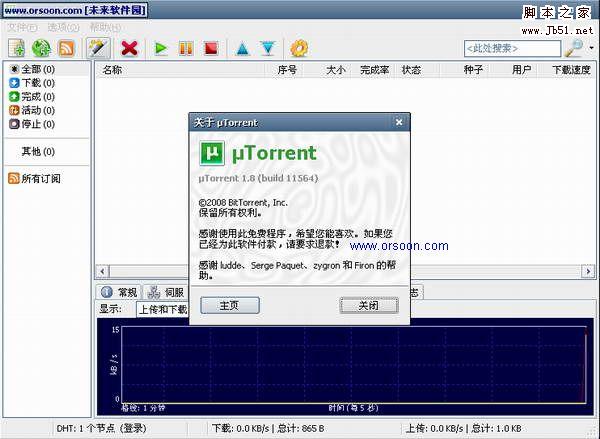This screenshot has width=600, height=439.
Task: Click the Add Torrent toolbar icon
Action: [16, 49]
